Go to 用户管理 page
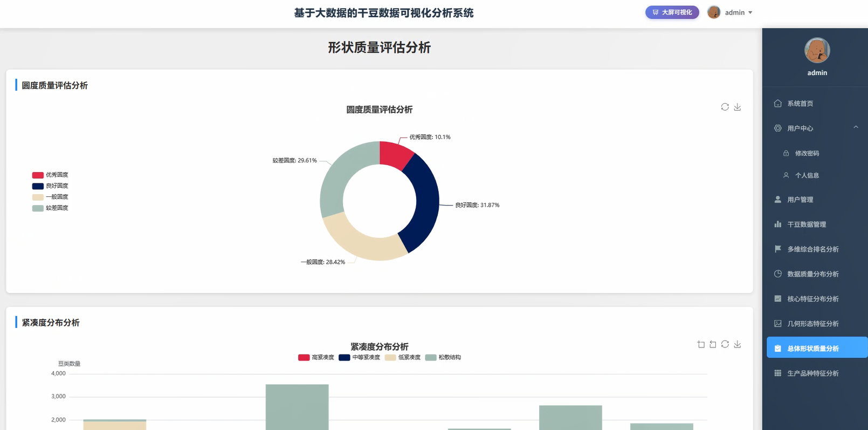The width and height of the screenshot is (868, 430). coord(815,199)
